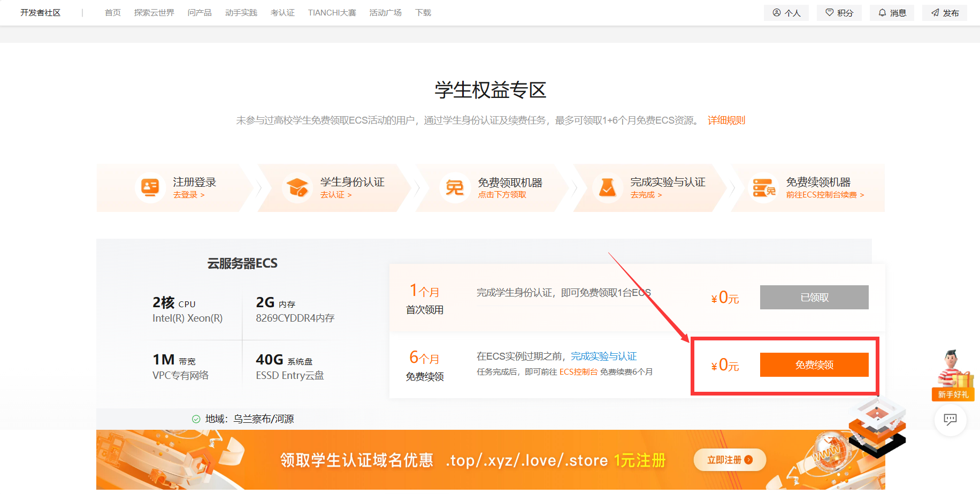Viewport: 980px width, 494px height.
Task: Click the arrow icon in 立即注册 button
Action: [748, 460]
